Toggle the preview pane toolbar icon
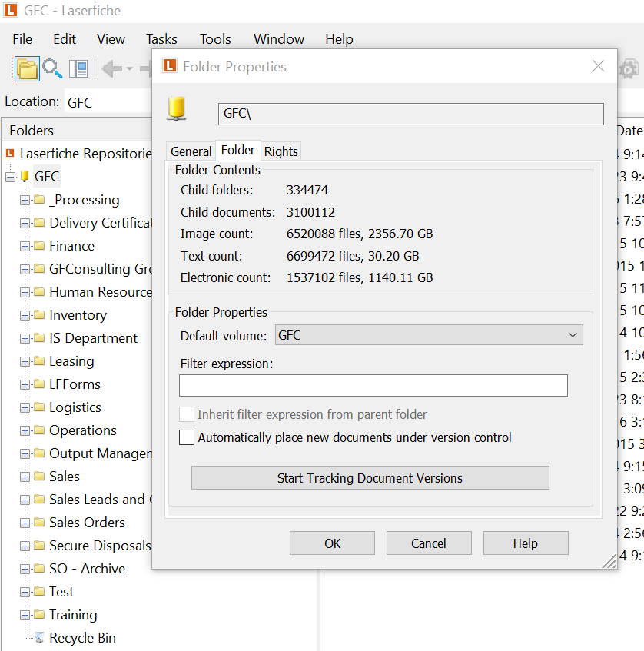This screenshot has width=644, height=651. (78, 68)
